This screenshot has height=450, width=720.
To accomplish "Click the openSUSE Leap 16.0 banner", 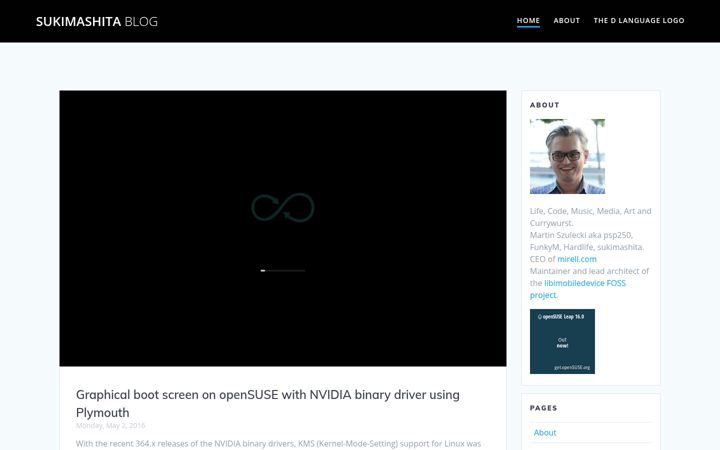I will pyautogui.click(x=562, y=341).
